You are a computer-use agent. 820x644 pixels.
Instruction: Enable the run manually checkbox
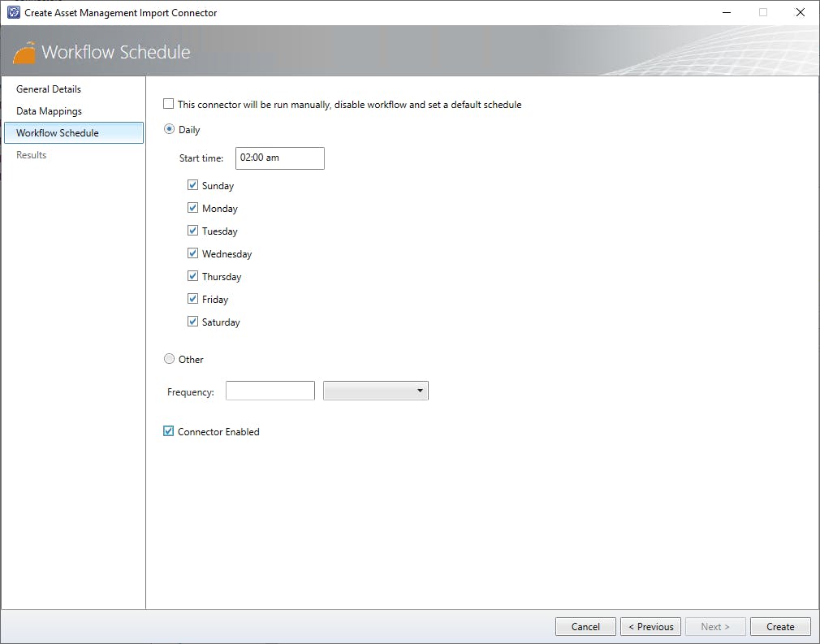pos(168,104)
